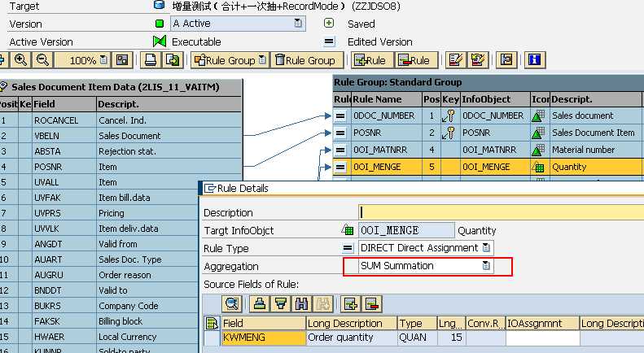Open the 100% zoom level dropdown

click(104, 60)
